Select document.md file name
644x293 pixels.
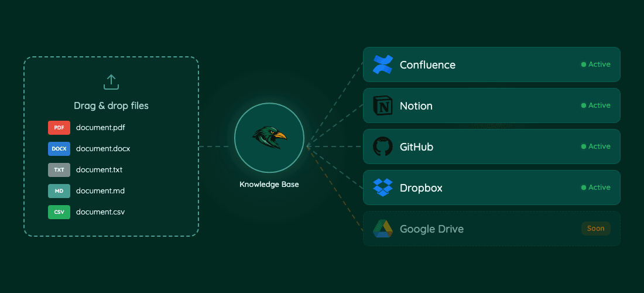[x=100, y=191]
